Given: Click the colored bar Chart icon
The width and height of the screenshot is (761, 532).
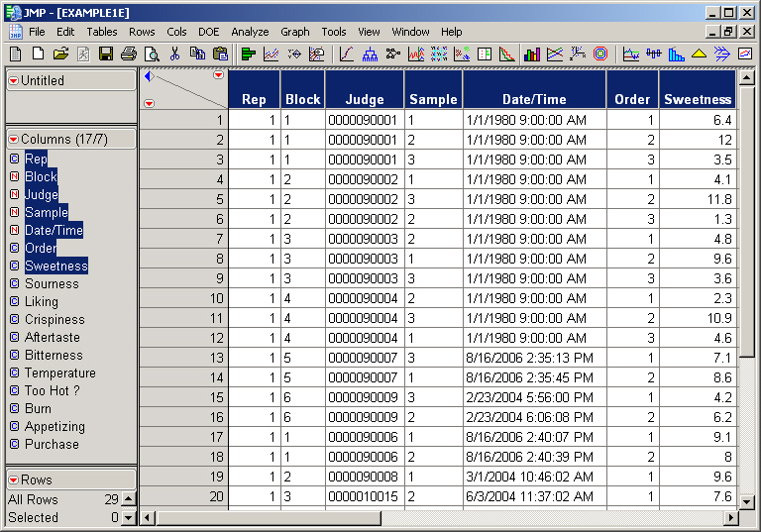Looking at the screenshot, I should tap(532, 53).
